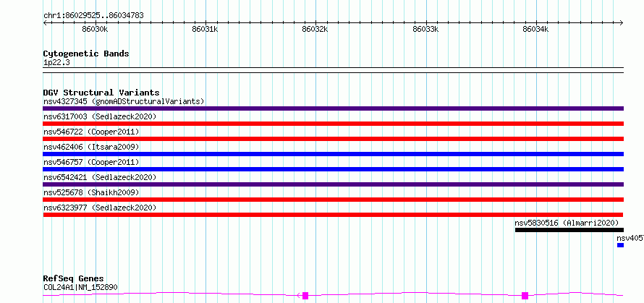
Task: Click the label nsv4327345 (gnomADStructuralVariants)
Action: point(124,101)
